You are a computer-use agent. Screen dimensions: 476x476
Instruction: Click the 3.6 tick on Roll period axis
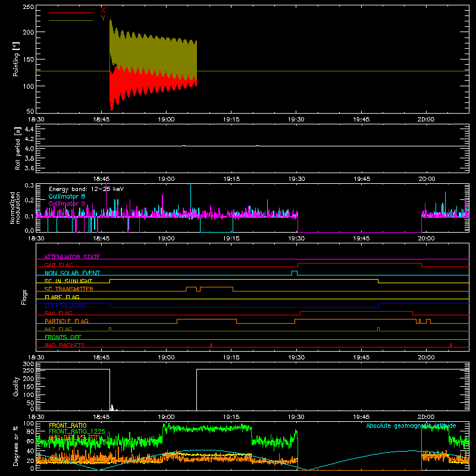[x=29, y=168]
